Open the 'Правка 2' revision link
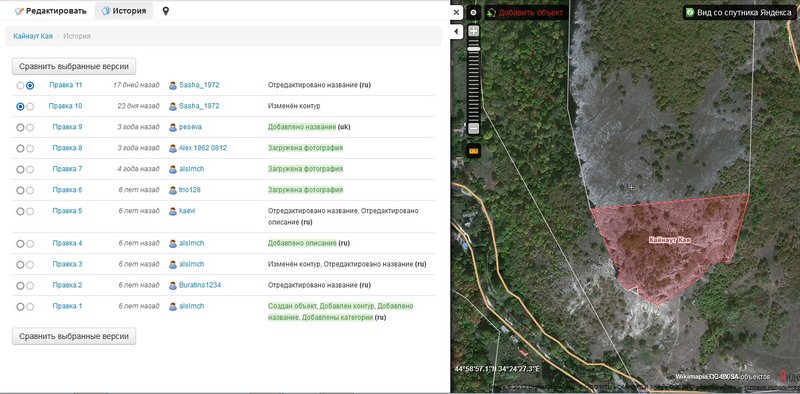Image resolution: width=800 pixels, height=394 pixels. click(x=67, y=285)
